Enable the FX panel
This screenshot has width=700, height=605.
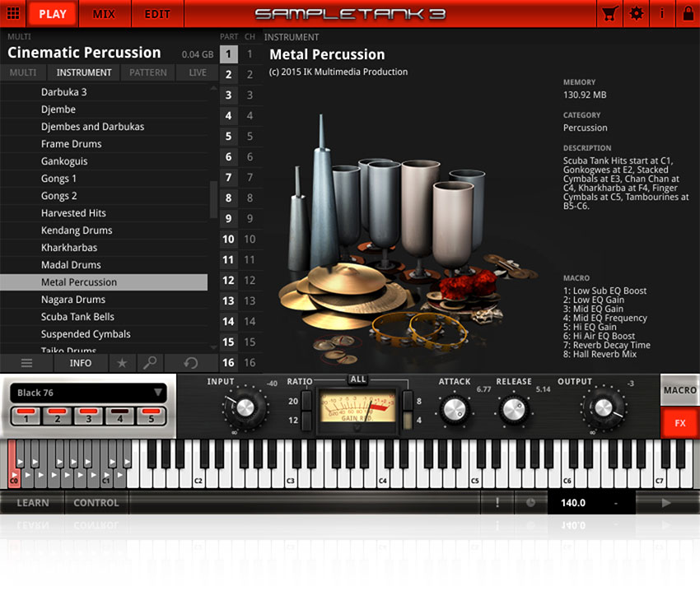click(679, 423)
